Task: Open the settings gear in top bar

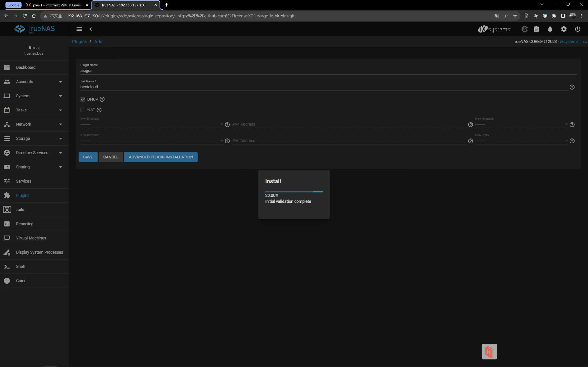Action: pyautogui.click(x=564, y=29)
